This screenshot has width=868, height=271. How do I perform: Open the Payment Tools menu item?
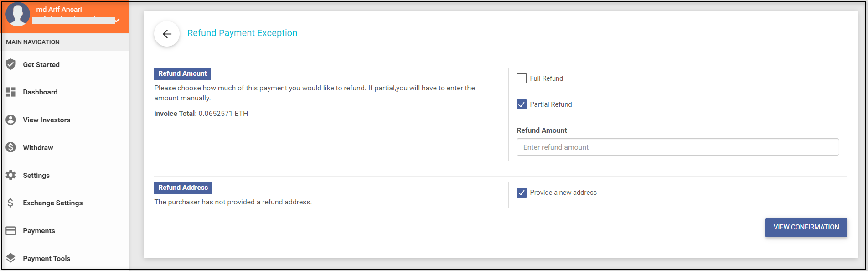click(46, 258)
